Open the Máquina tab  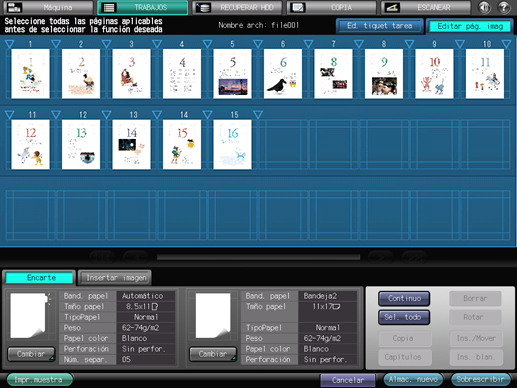[x=48, y=7]
